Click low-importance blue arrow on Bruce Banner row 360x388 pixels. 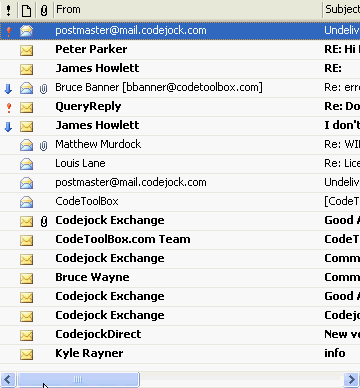click(8, 88)
